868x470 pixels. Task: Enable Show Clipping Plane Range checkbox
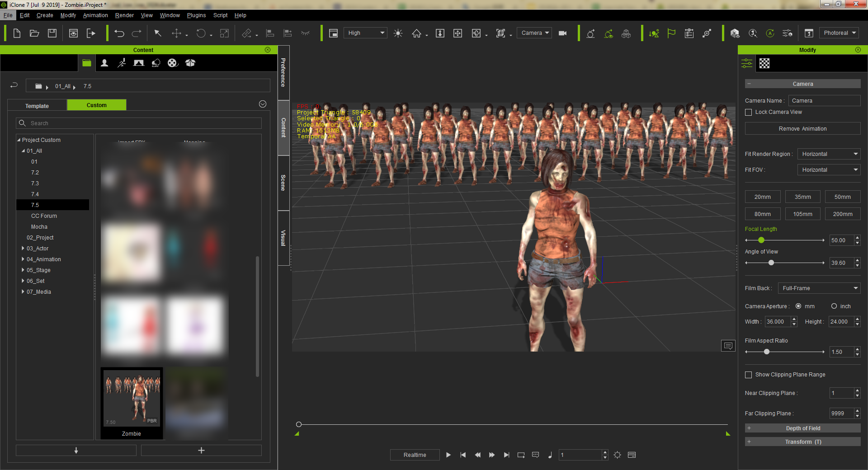[748, 375]
